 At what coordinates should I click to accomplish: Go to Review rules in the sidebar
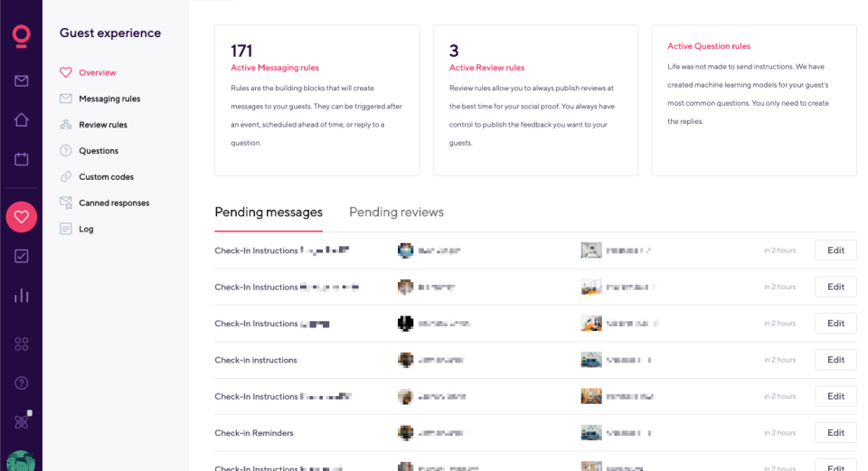click(x=103, y=125)
